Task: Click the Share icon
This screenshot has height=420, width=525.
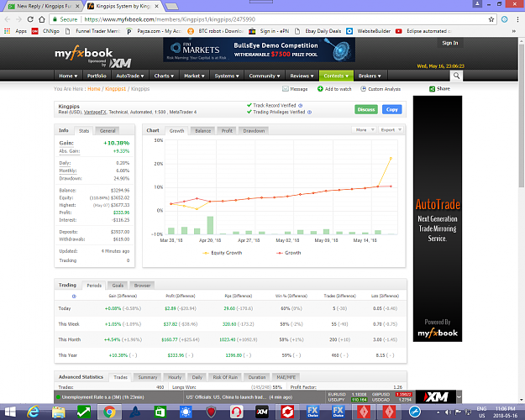Action: pyautogui.click(x=433, y=89)
